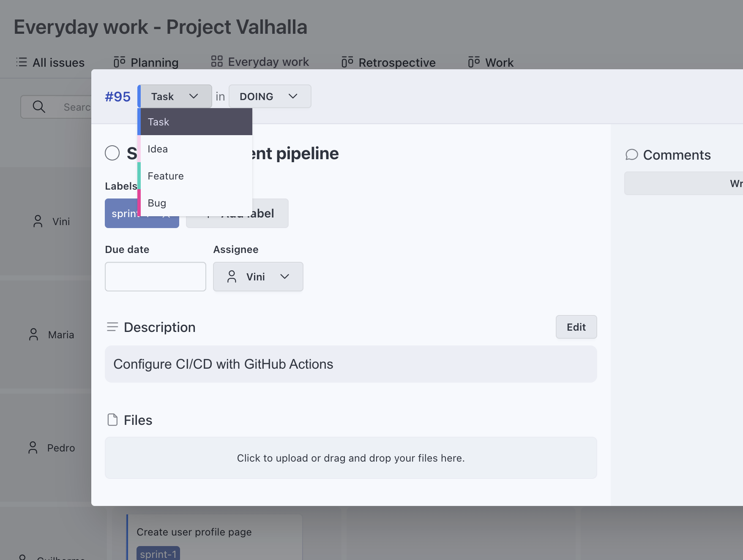Screen dimensions: 743x560
Task: Click the person icon next to Maria
Action: point(33,334)
